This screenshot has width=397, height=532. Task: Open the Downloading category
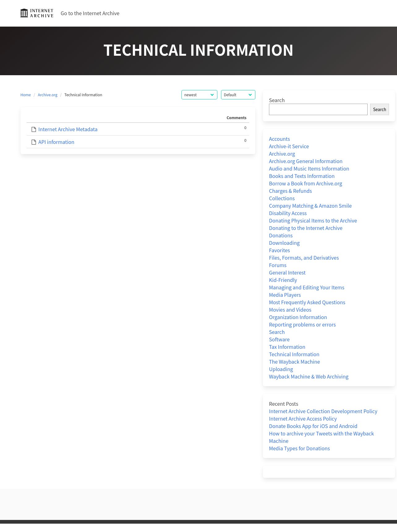pos(284,243)
